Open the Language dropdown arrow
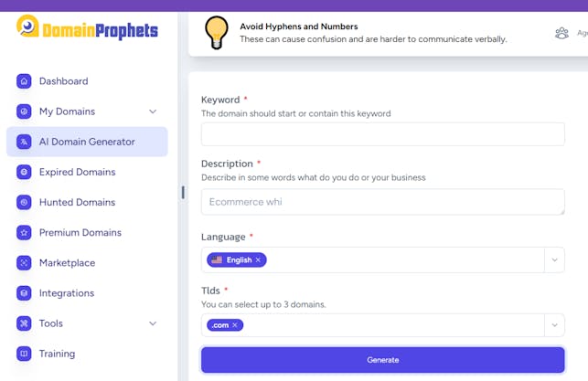 554,259
